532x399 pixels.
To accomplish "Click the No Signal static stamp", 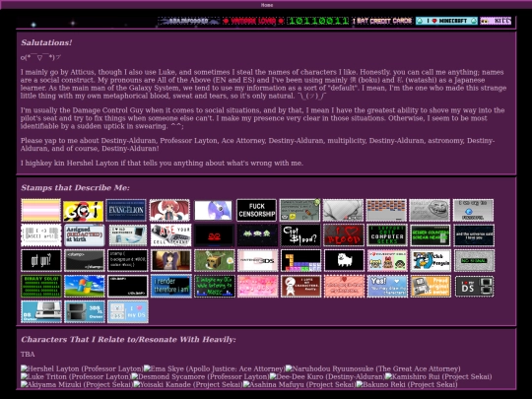I will pyautogui.click(x=474, y=260).
